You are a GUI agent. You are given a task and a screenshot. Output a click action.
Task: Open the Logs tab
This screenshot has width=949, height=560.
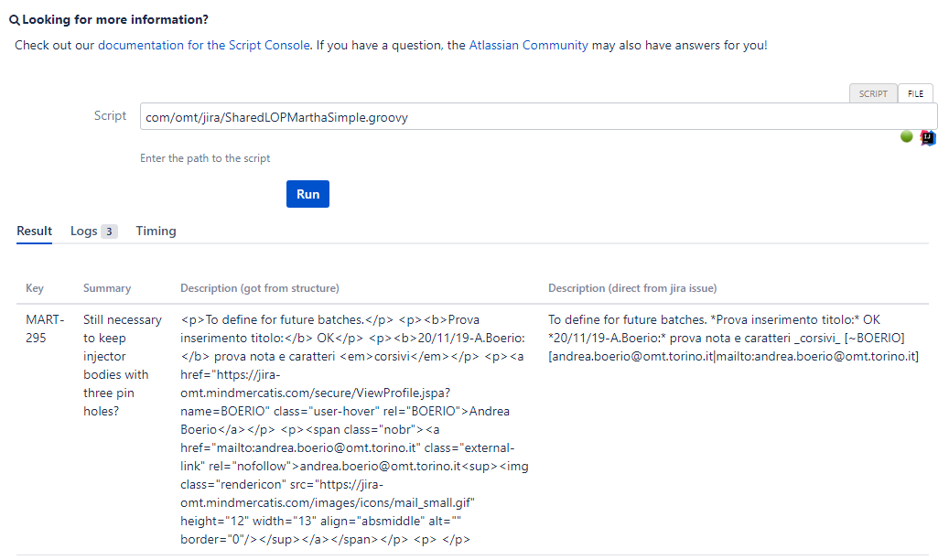[x=83, y=231]
